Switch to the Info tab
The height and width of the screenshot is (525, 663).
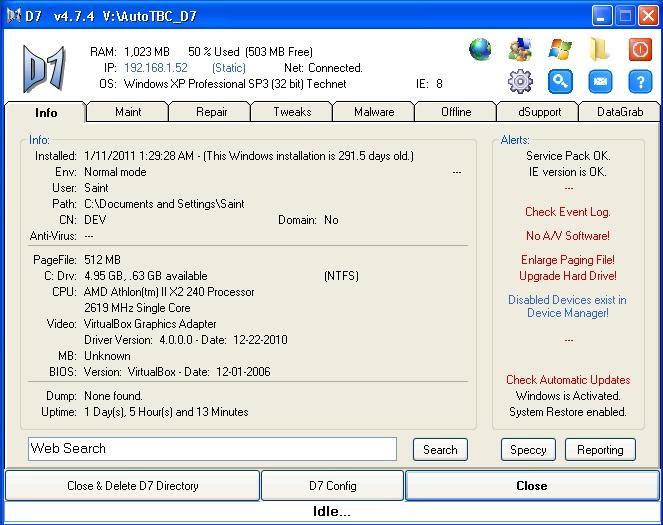[x=46, y=113]
